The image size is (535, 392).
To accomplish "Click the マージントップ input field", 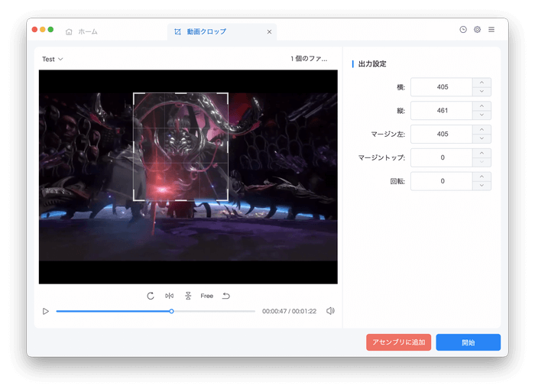I will (442, 157).
